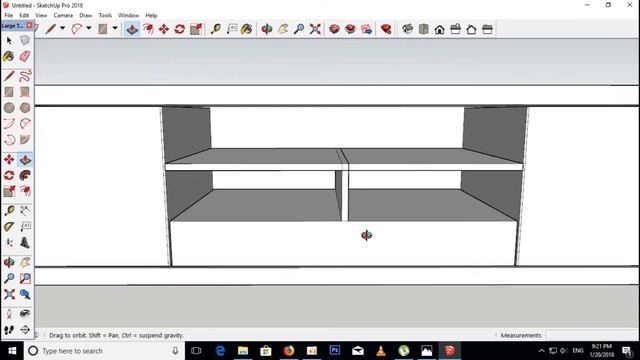Open the Window menu
The width and height of the screenshot is (640, 360).
click(x=129, y=15)
